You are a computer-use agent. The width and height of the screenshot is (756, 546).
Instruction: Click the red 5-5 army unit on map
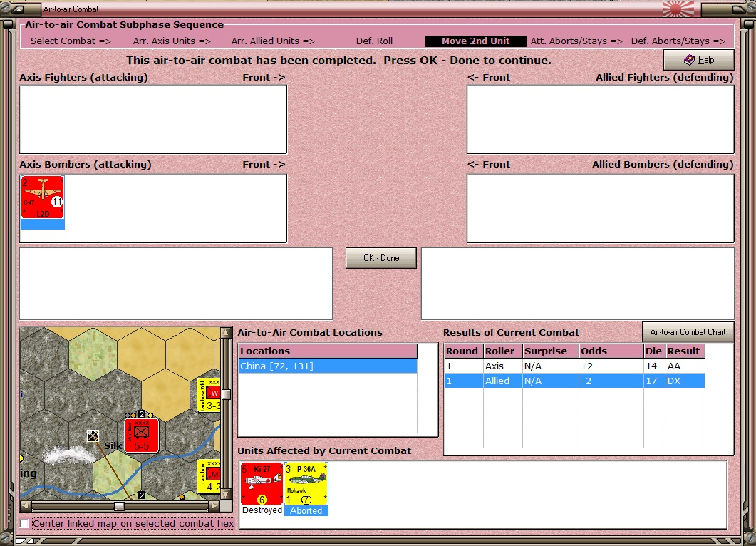click(x=141, y=436)
